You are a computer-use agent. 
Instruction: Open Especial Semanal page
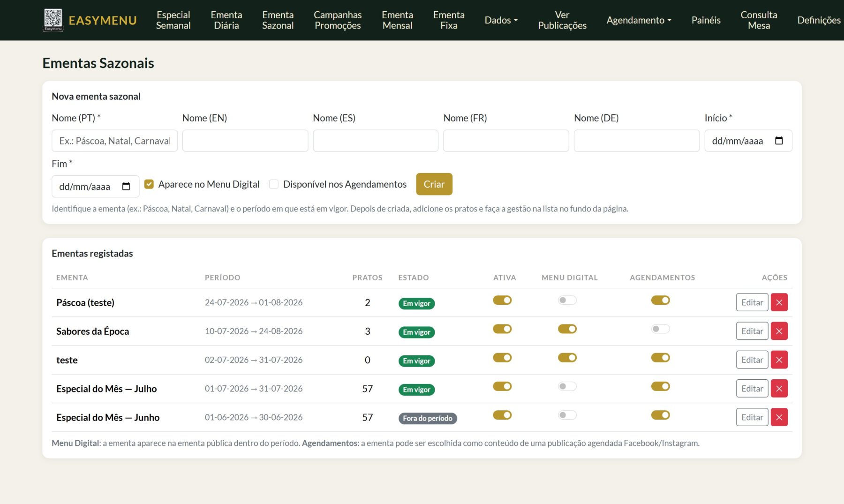173,20
